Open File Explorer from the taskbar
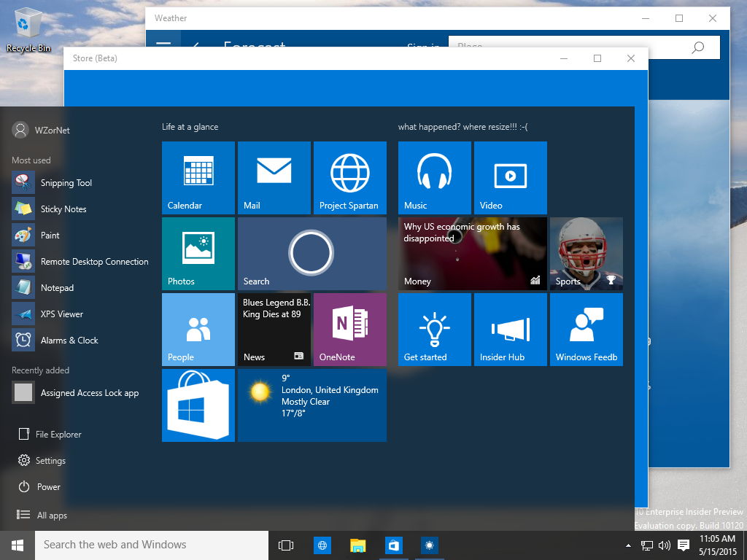Image resolution: width=747 pixels, height=560 pixels. 357,545
